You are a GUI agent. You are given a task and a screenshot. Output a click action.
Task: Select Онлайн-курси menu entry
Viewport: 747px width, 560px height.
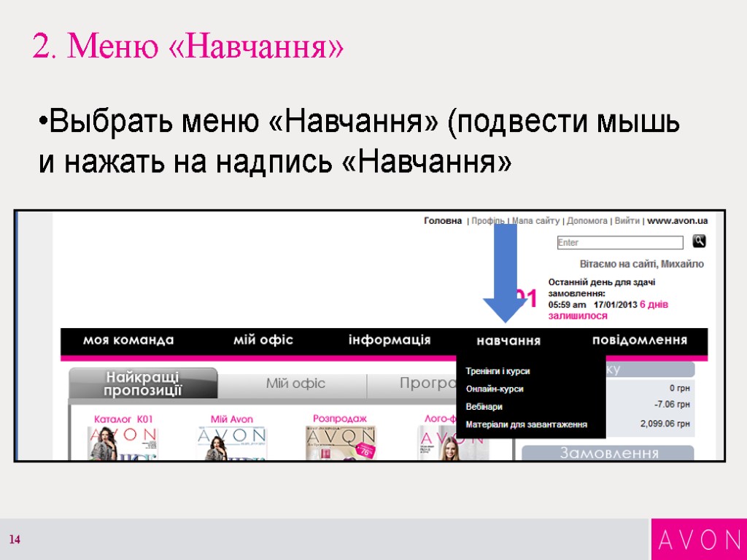coord(495,389)
